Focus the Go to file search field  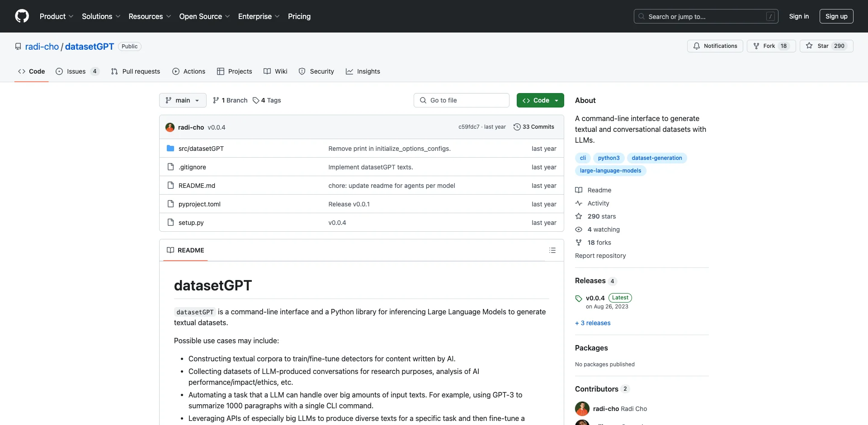[x=462, y=100]
